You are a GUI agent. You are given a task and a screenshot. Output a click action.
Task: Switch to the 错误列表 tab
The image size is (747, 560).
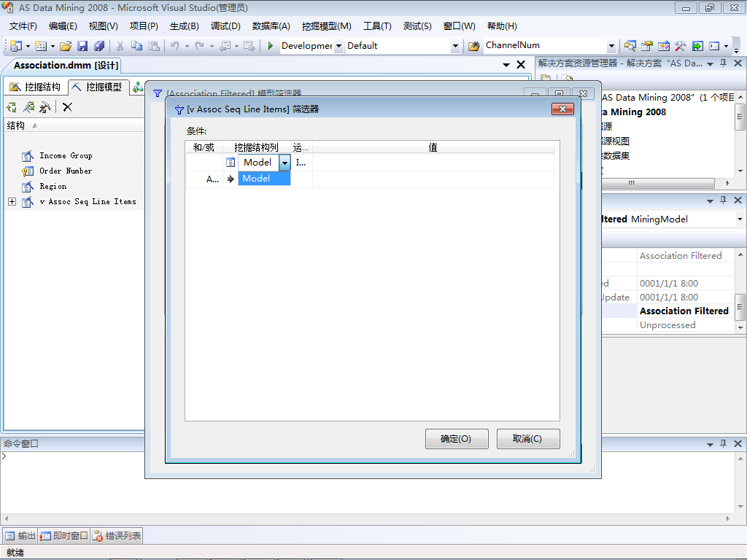(x=117, y=536)
